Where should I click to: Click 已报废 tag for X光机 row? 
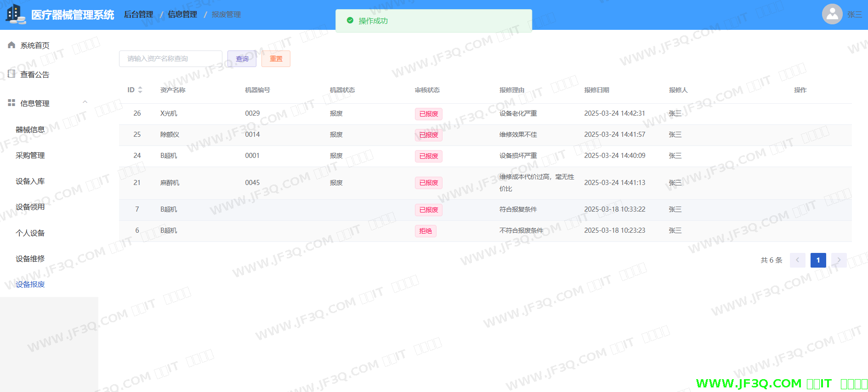pos(428,114)
